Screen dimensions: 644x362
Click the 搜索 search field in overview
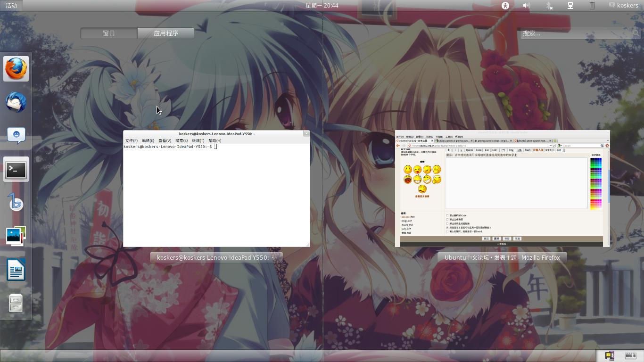pos(580,33)
